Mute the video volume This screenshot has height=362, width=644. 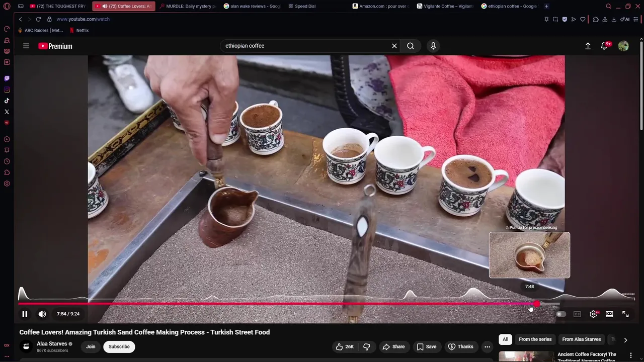point(42,314)
